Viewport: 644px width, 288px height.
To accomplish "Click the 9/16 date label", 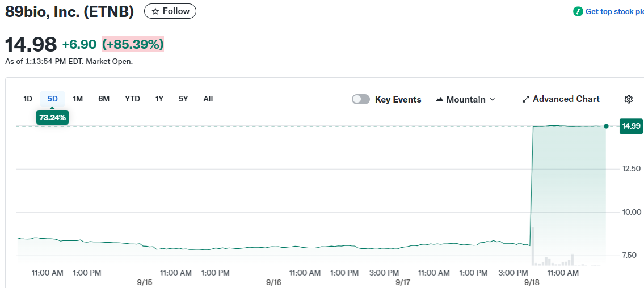I will pos(273,282).
